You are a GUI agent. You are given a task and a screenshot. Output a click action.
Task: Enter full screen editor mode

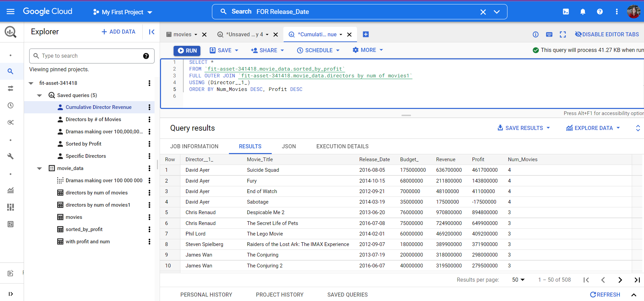tap(562, 34)
